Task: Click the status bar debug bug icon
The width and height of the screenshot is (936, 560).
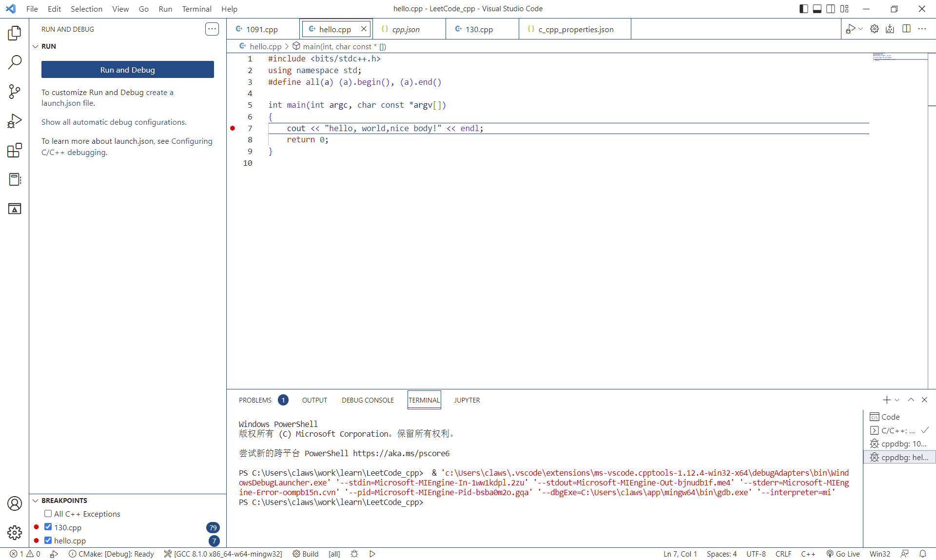Action: coord(354,554)
